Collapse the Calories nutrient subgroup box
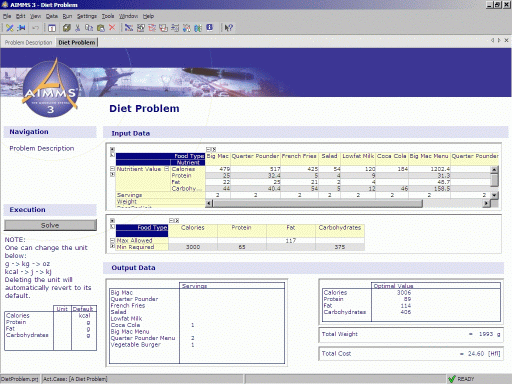 (x=167, y=169)
